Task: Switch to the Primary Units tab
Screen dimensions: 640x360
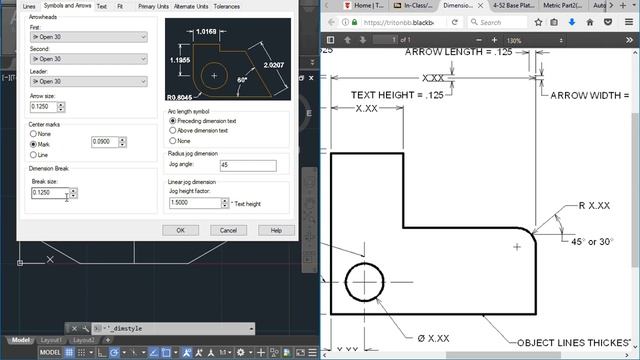Action: click(x=153, y=7)
